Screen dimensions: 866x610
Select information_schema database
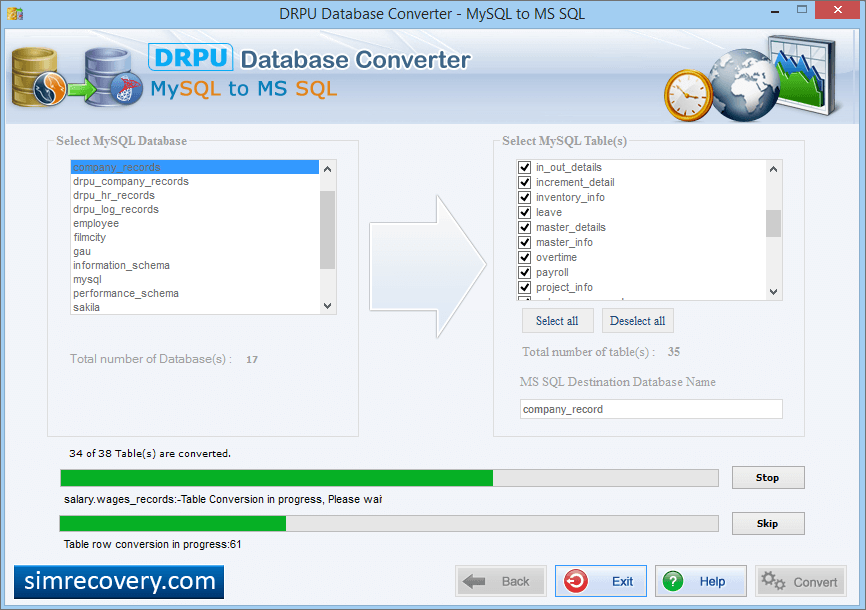pyautogui.click(x=195, y=265)
